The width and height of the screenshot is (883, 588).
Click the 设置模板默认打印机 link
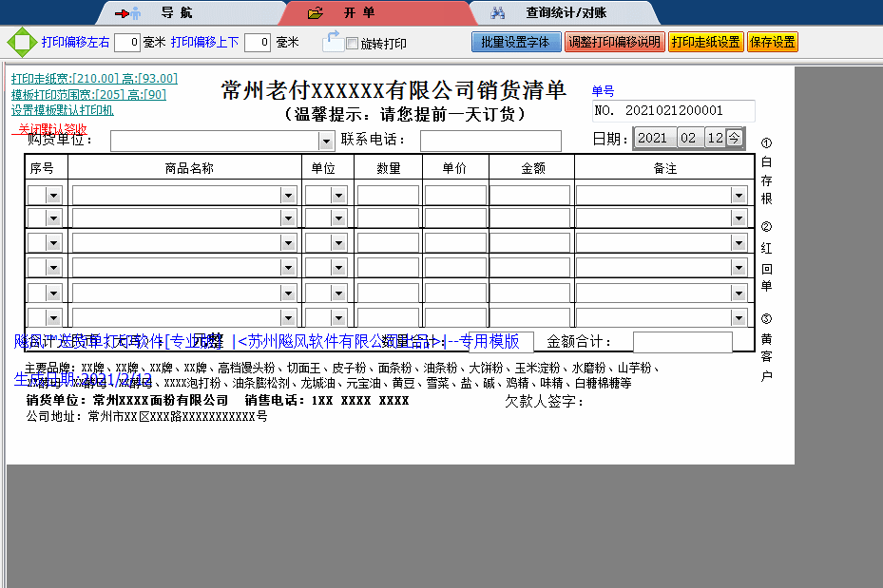[x=63, y=110]
